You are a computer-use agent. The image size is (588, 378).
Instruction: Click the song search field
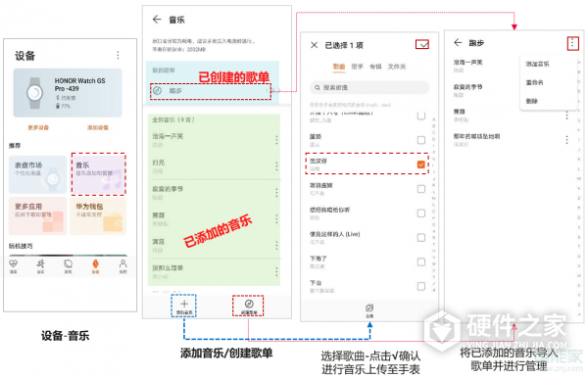pyautogui.click(x=369, y=88)
